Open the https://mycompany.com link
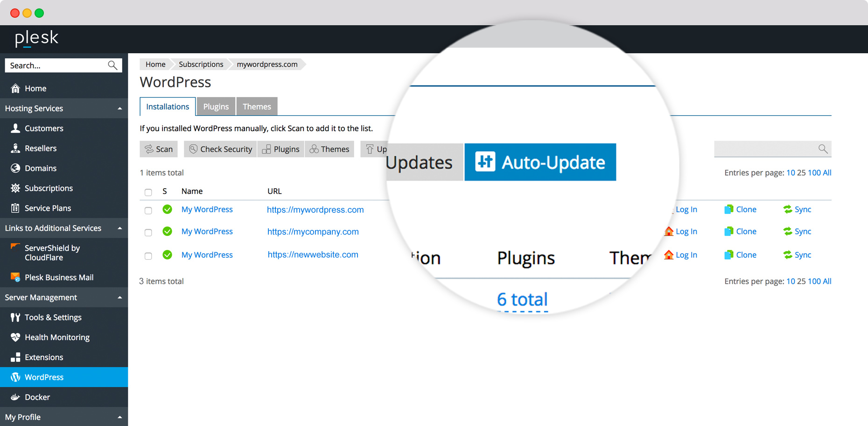Image resolution: width=868 pixels, height=426 pixels. click(313, 232)
